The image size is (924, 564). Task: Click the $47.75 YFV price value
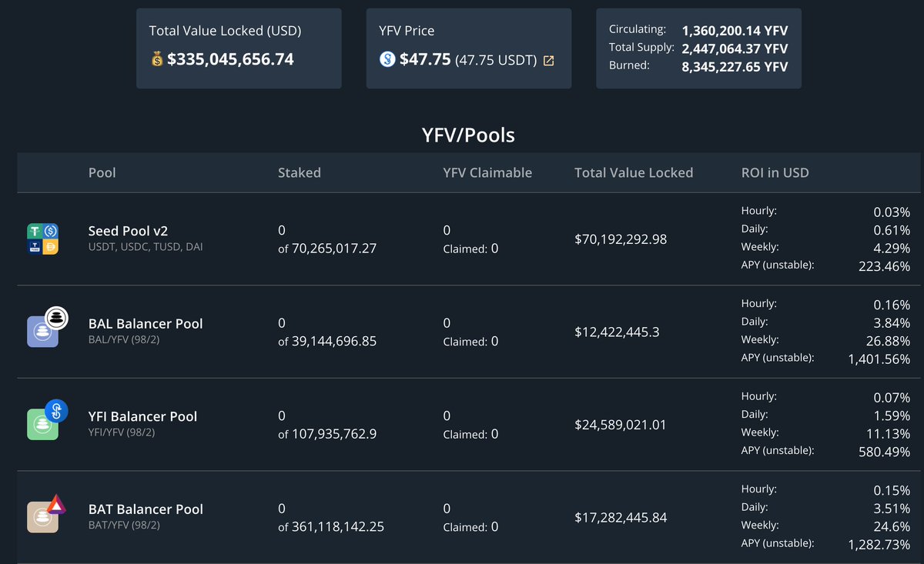pyautogui.click(x=425, y=59)
